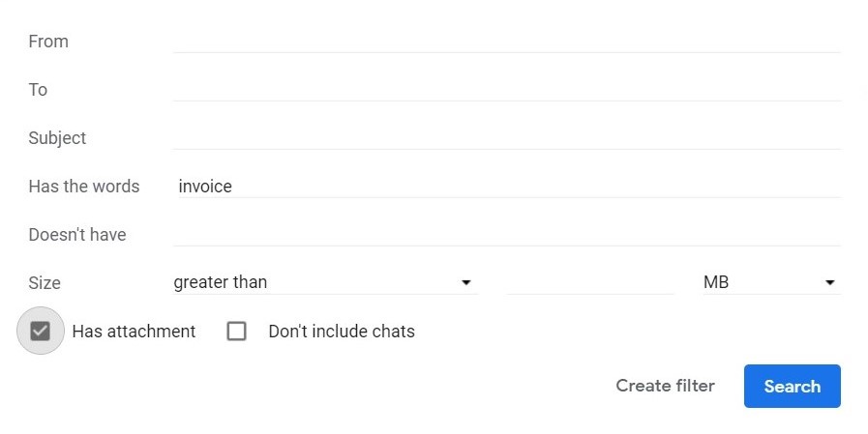Expand the MB size unit dropdown
868x434 pixels.
coord(770,282)
